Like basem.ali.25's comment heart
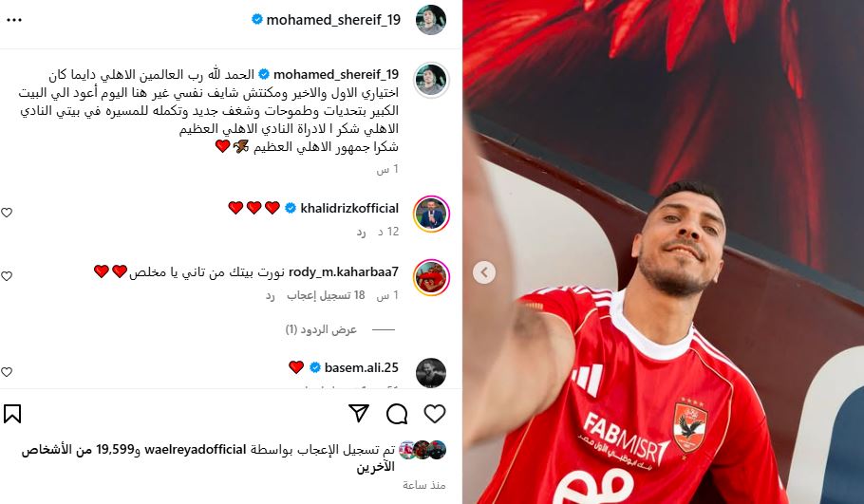864x504 pixels. pyautogui.click(x=7, y=372)
